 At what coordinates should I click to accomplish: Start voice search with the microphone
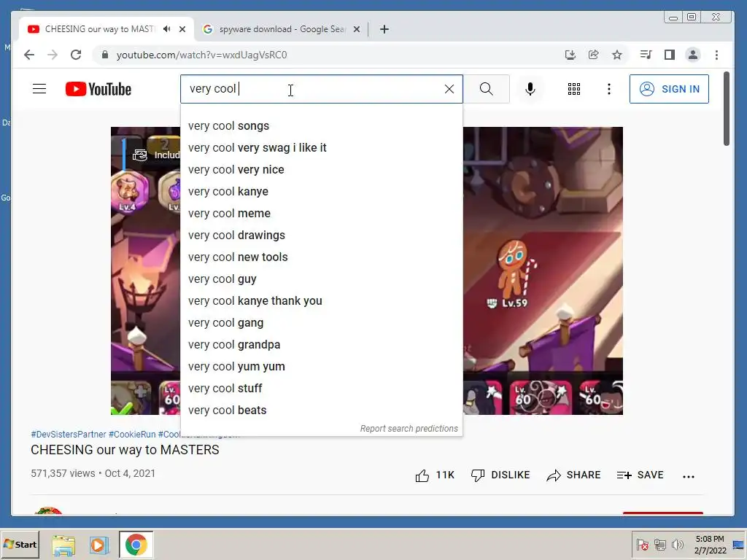(x=530, y=89)
